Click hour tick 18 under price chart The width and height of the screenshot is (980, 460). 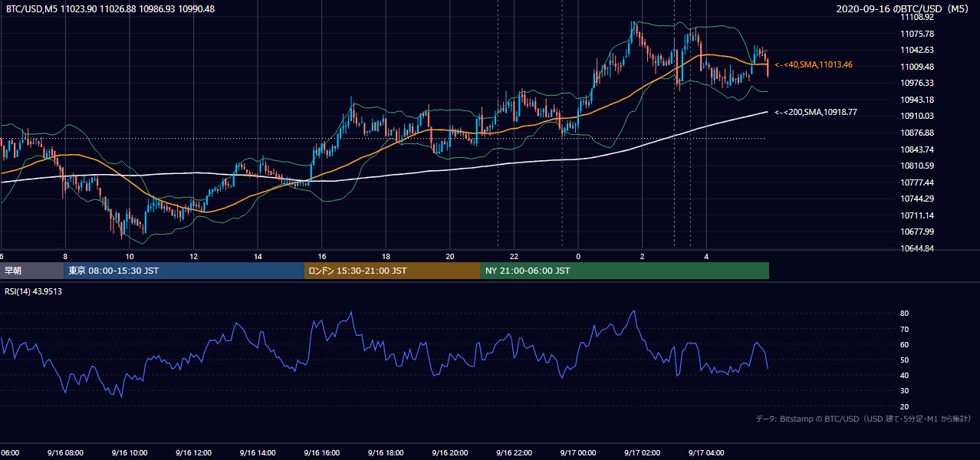(x=386, y=256)
